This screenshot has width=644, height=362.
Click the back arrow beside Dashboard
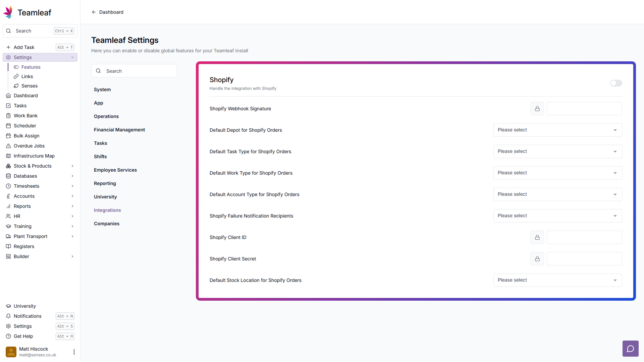tap(94, 12)
